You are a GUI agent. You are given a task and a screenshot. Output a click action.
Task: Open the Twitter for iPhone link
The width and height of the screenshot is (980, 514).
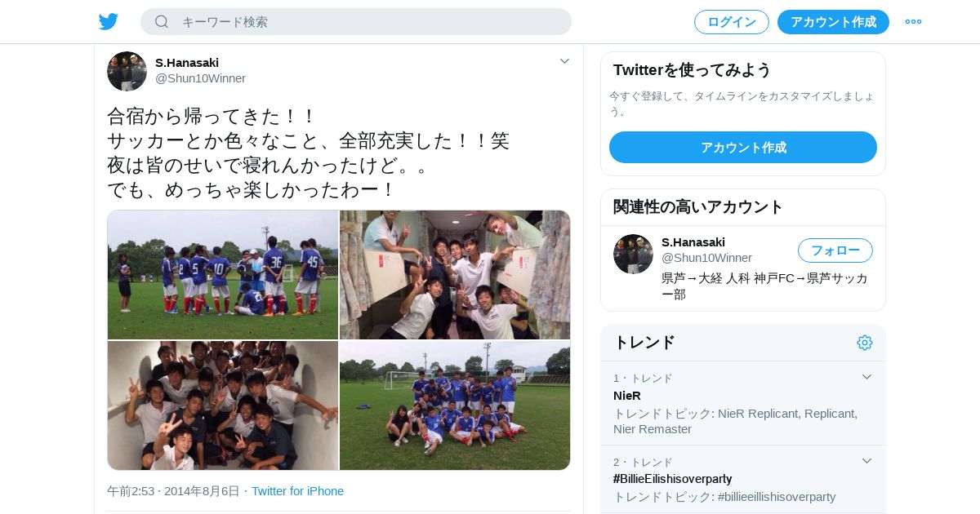pyautogui.click(x=297, y=491)
